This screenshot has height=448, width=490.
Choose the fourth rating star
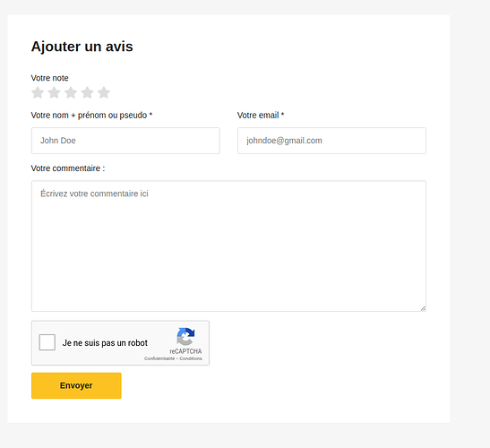[87, 92]
